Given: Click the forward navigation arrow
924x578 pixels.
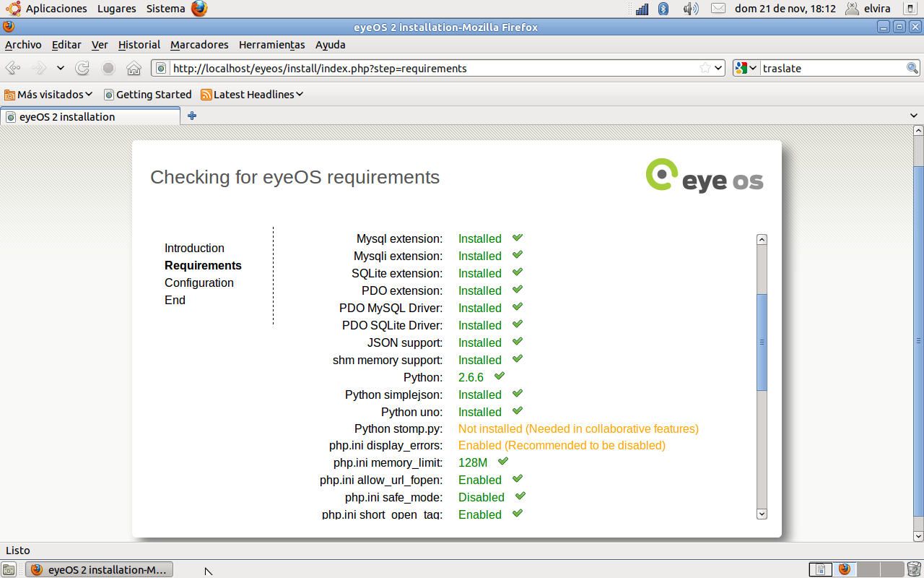Looking at the screenshot, I should click(x=39, y=68).
